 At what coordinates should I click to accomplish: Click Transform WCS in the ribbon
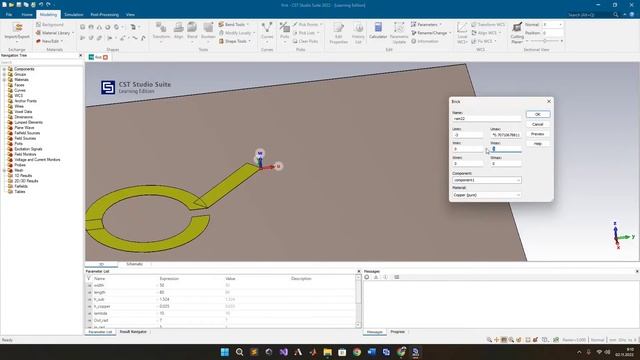[x=488, y=24]
